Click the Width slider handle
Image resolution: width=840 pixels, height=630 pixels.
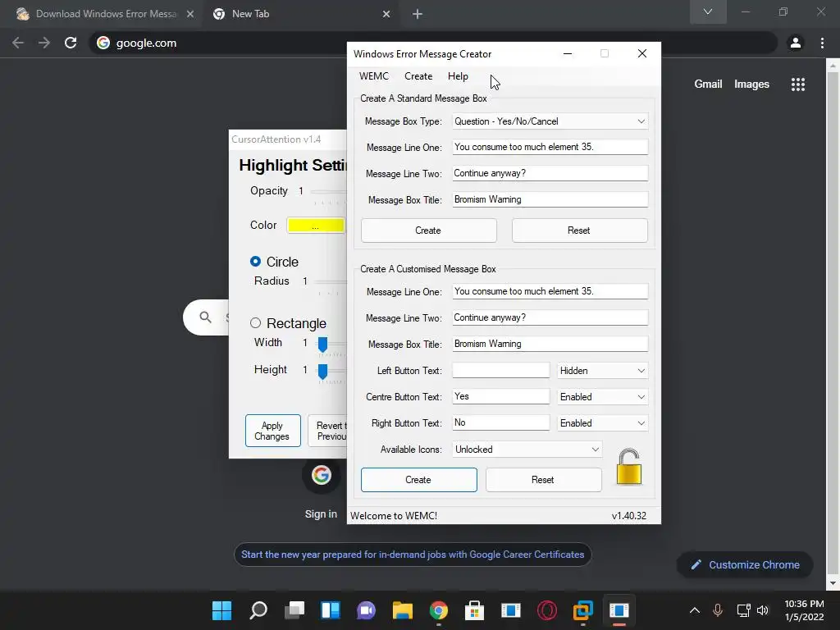[322, 345]
